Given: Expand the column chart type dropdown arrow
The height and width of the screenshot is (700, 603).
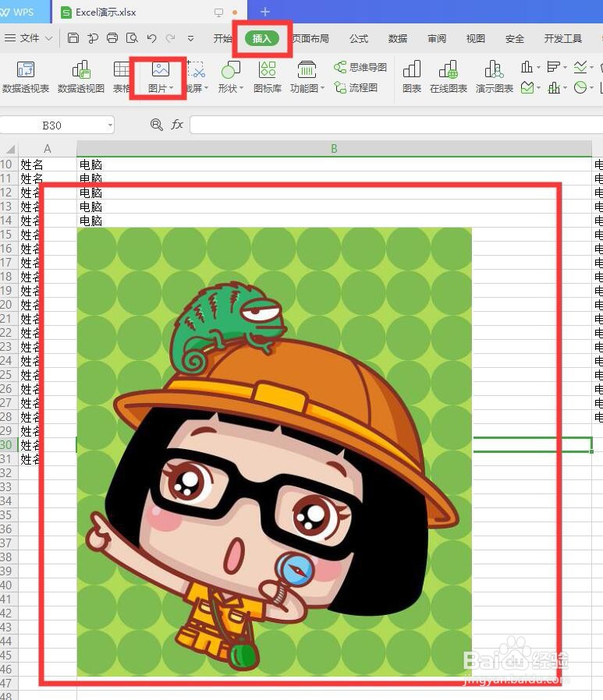Looking at the screenshot, I should click(x=538, y=67).
